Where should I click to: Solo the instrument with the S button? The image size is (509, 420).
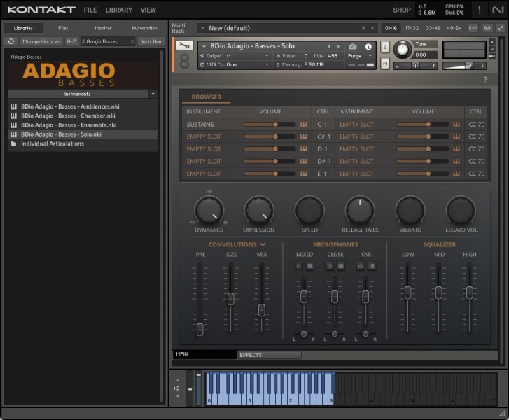[x=385, y=46]
